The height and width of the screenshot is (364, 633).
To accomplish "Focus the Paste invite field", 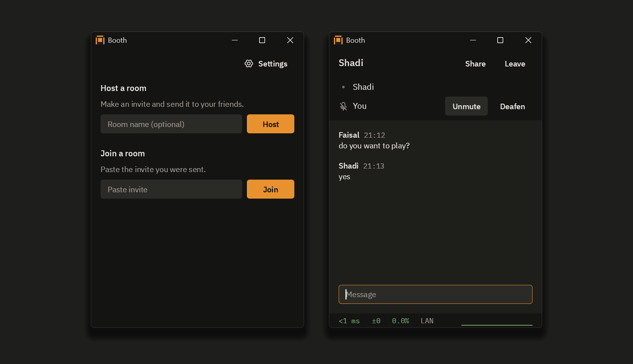I will coord(171,189).
